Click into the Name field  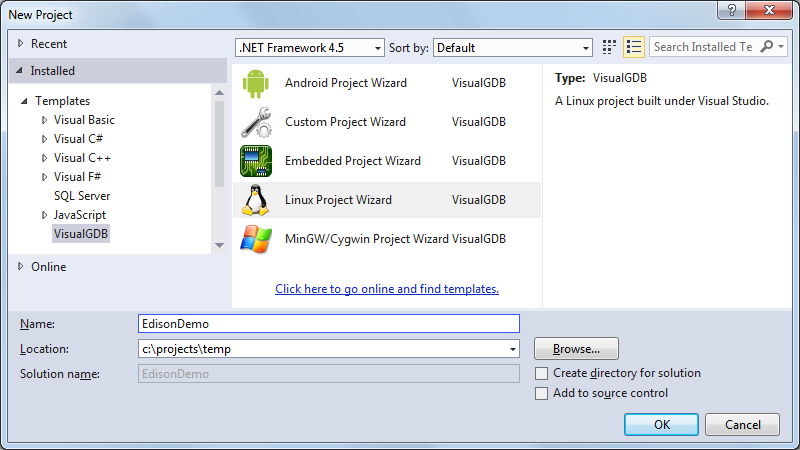click(x=329, y=324)
